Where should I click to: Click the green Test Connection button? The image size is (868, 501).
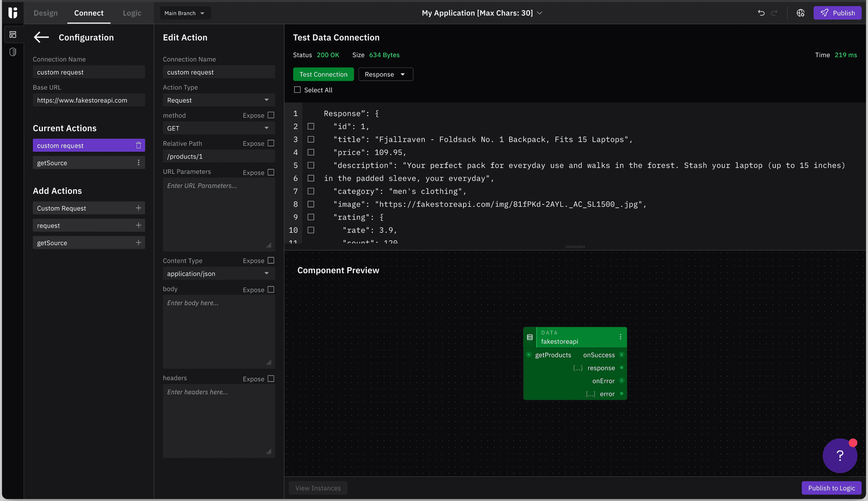point(323,74)
